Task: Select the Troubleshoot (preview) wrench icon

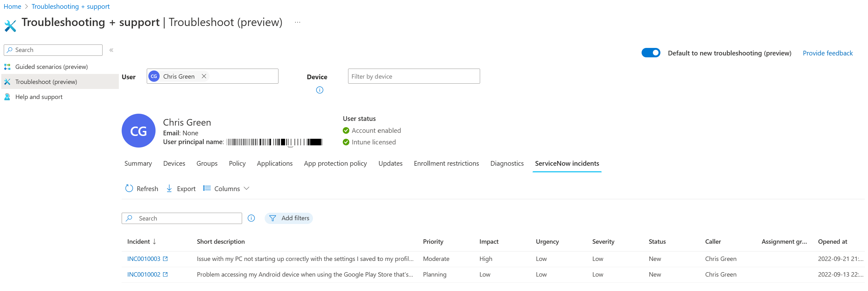Action: click(7, 81)
